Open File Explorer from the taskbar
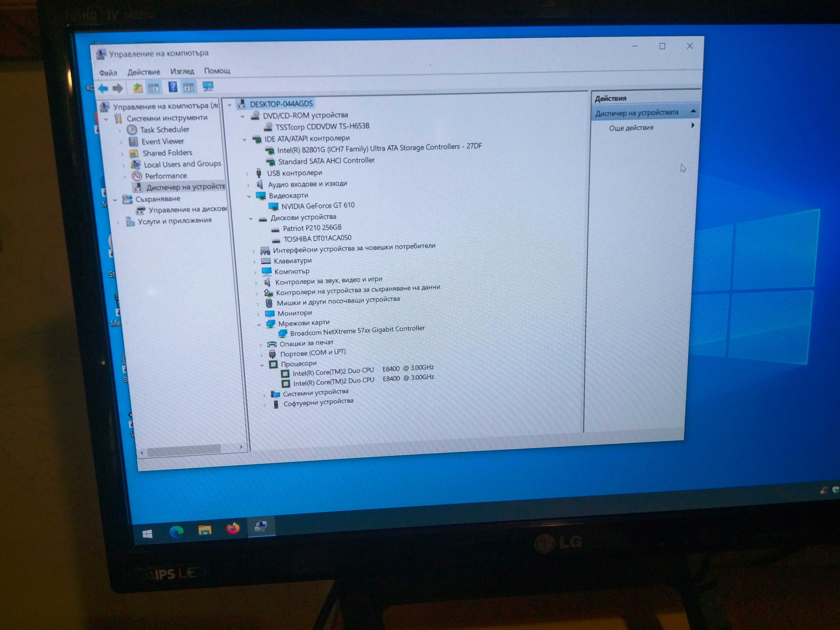This screenshot has width=840, height=630. 205,530
